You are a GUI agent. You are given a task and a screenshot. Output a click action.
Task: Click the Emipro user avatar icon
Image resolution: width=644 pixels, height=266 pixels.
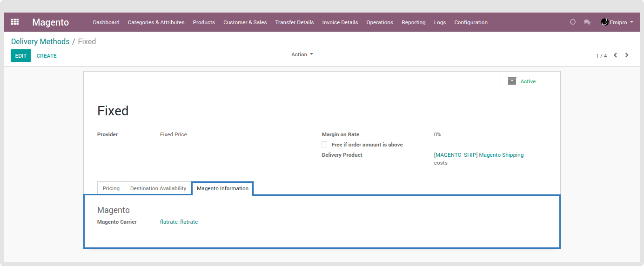point(604,22)
